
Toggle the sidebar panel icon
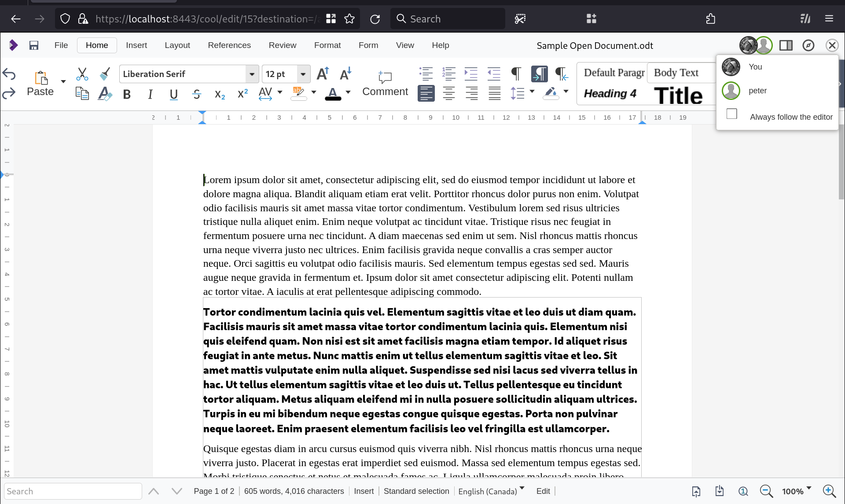click(786, 45)
